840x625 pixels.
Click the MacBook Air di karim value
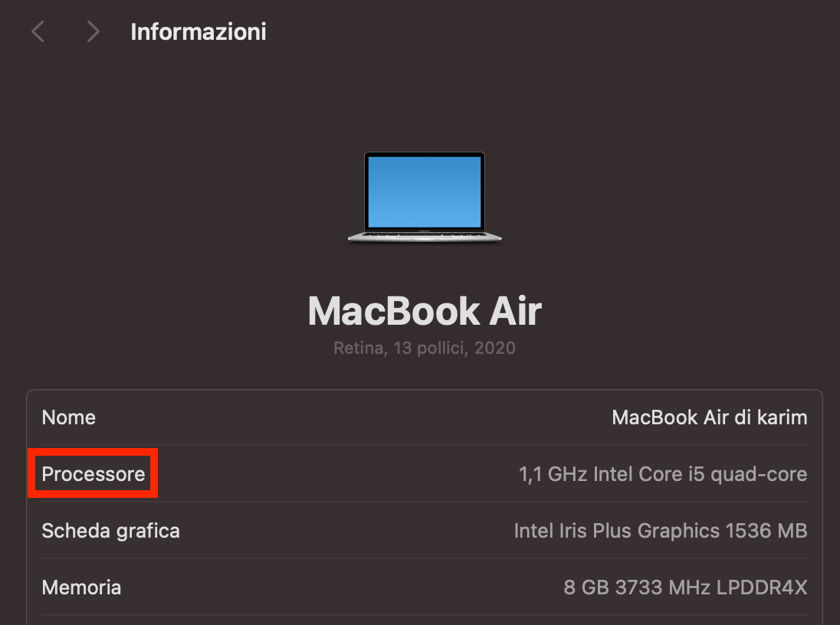click(x=709, y=417)
